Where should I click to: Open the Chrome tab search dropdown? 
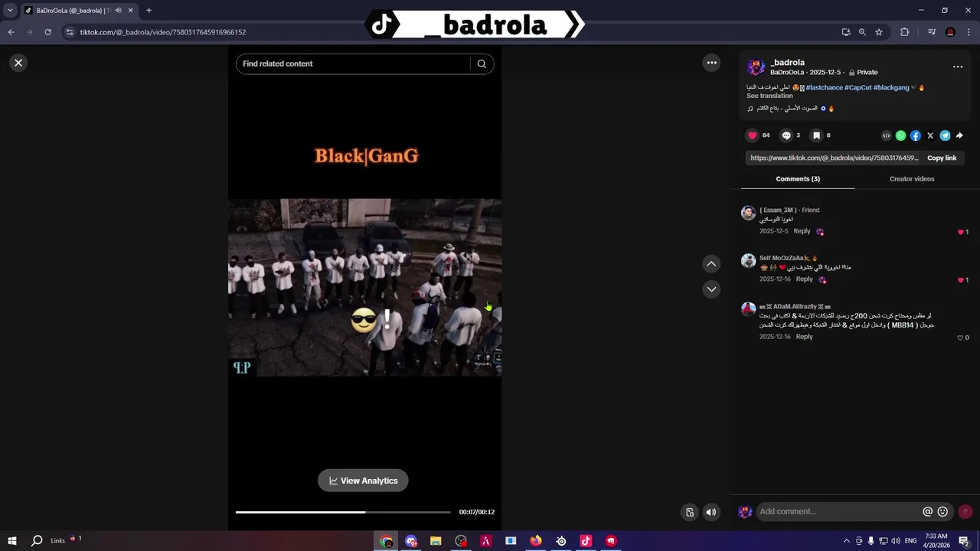tap(10, 10)
